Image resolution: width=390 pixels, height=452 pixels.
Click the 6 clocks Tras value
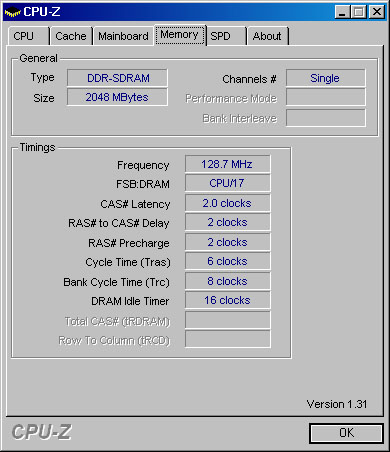point(228,261)
